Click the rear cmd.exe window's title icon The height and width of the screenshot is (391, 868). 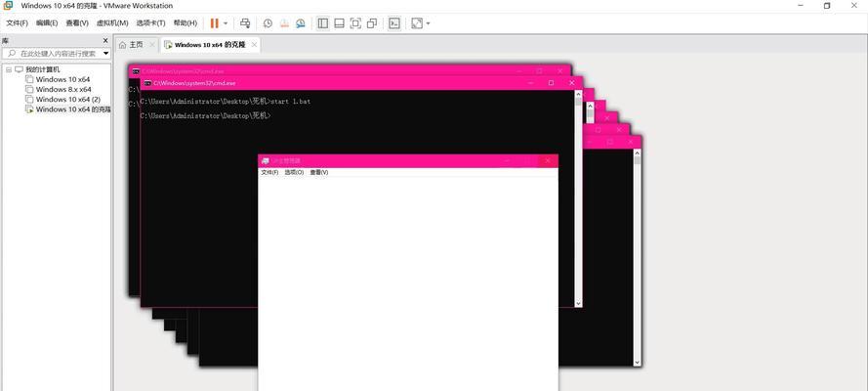(136, 71)
